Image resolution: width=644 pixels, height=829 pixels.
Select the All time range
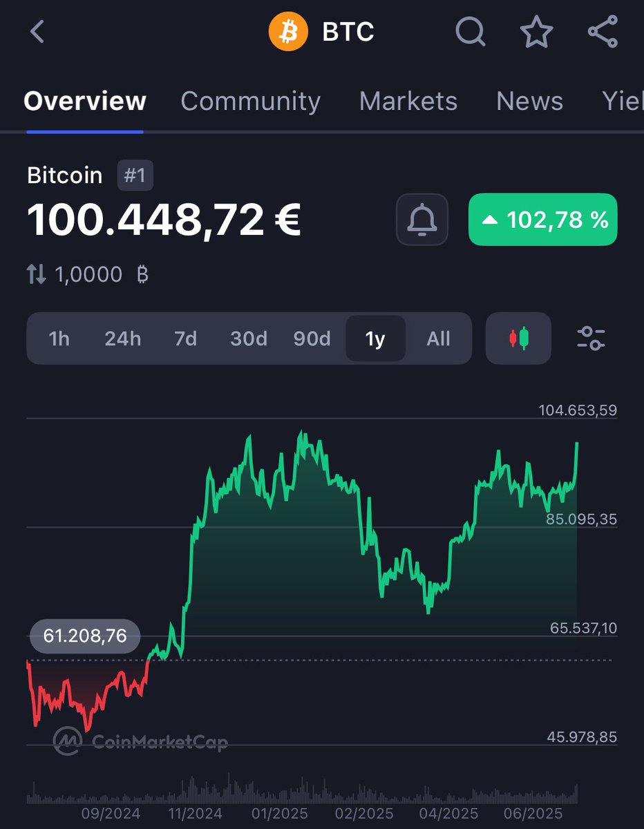[438, 339]
